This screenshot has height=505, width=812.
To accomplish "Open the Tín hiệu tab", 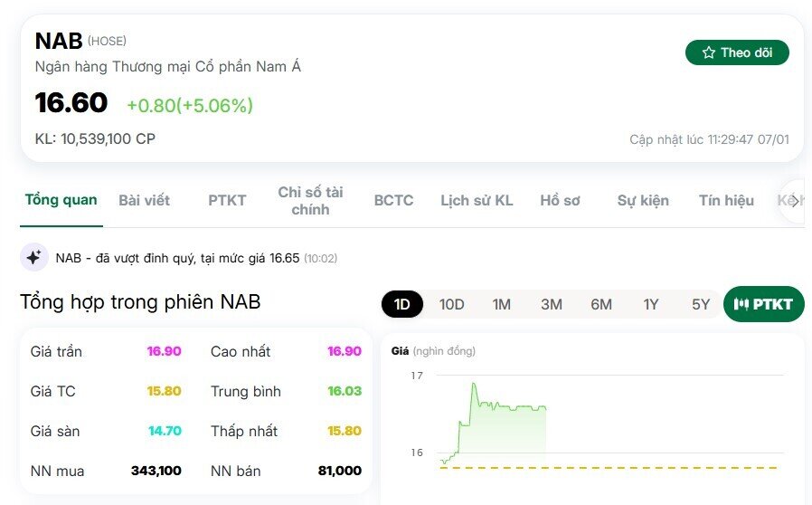I will pos(726,201).
